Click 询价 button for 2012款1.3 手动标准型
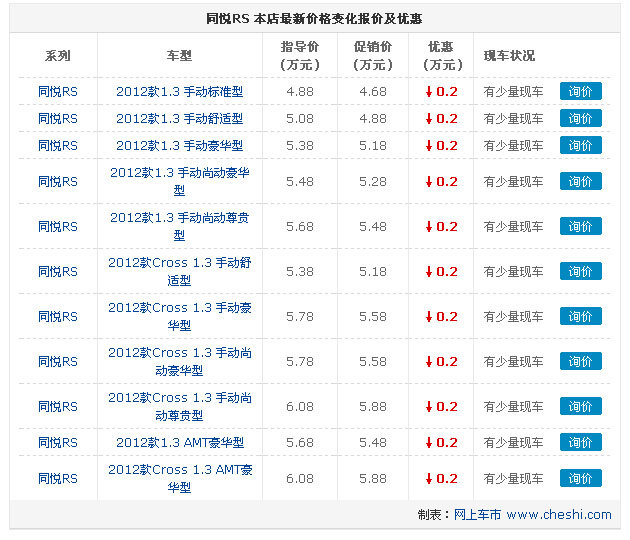The width and height of the screenshot is (630, 540). (581, 91)
